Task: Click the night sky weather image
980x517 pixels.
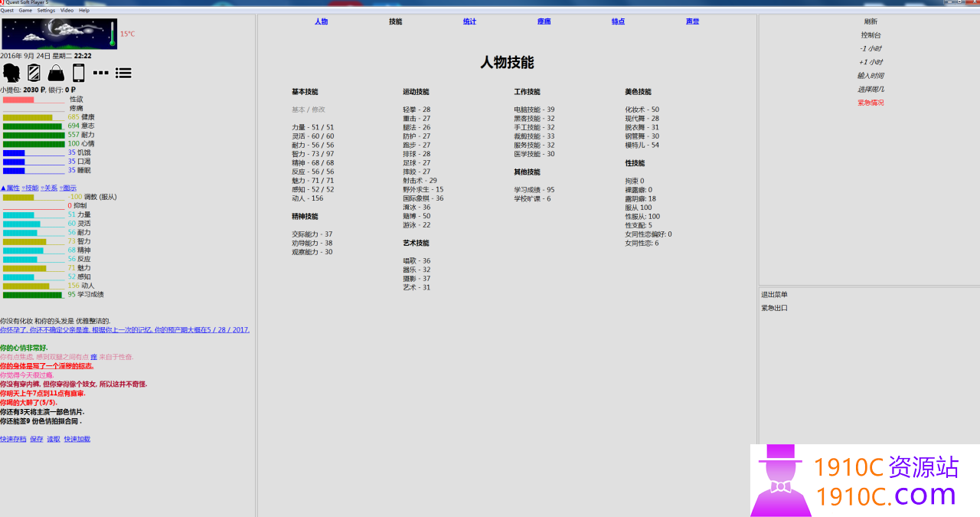Action: point(60,34)
